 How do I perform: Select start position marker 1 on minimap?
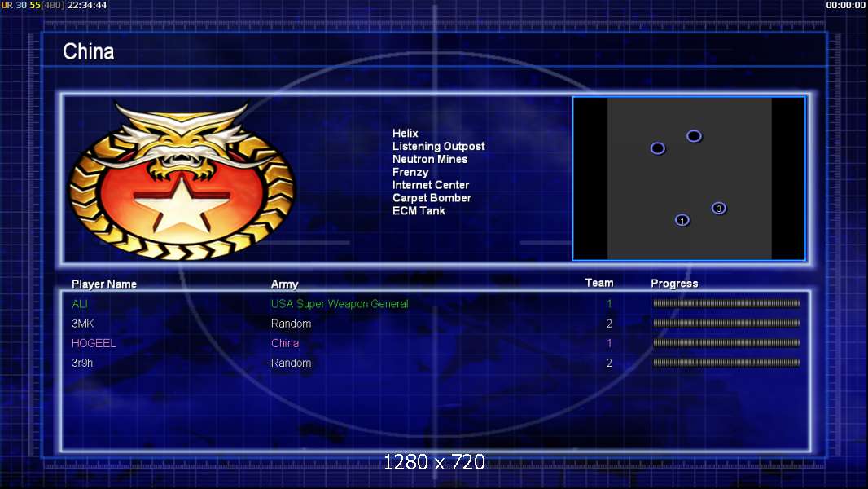pos(682,220)
